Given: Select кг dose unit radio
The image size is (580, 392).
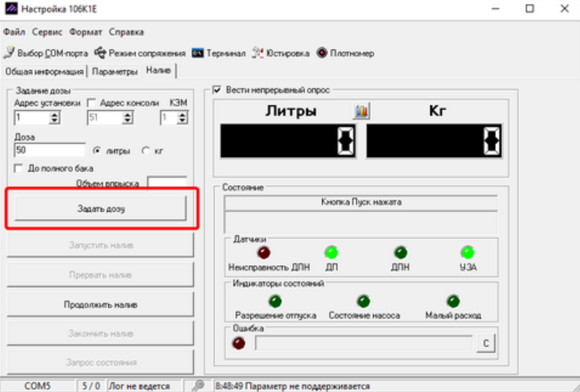Looking at the screenshot, I should (x=146, y=150).
